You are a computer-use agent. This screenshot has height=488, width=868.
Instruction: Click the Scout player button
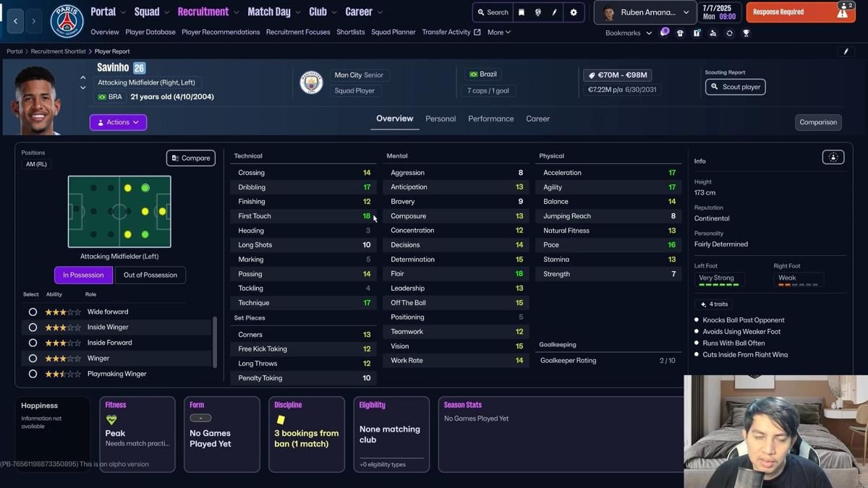pyautogui.click(x=735, y=87)
